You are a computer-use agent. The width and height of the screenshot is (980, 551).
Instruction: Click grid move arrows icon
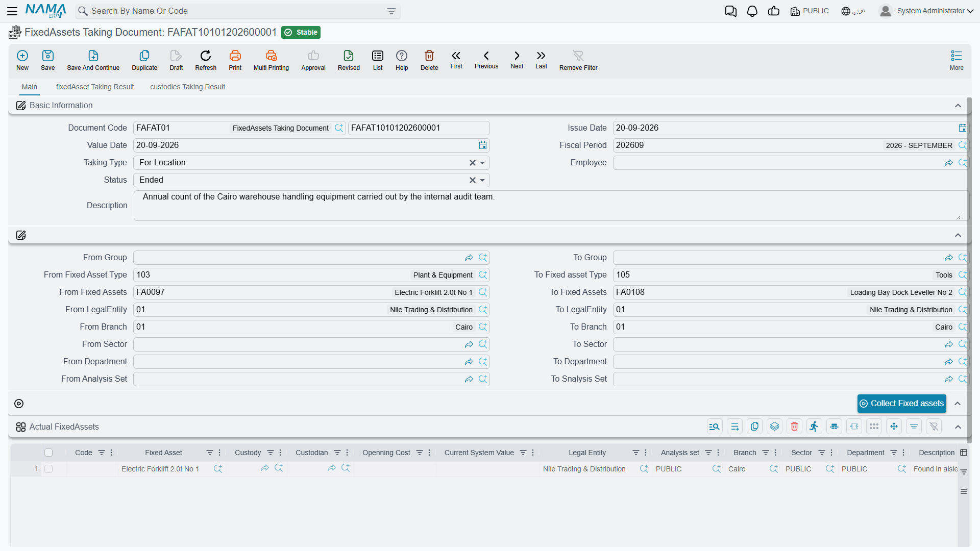(894, 427)
